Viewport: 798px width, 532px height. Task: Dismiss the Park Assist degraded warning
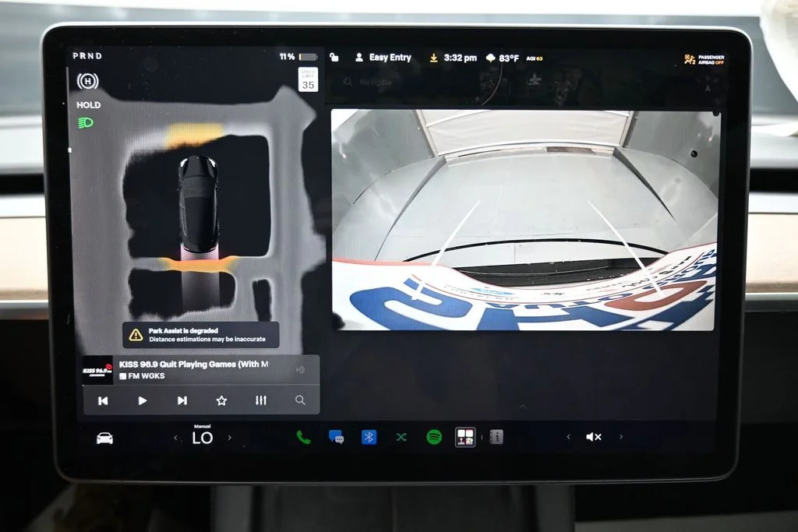[x=200, y=335]
